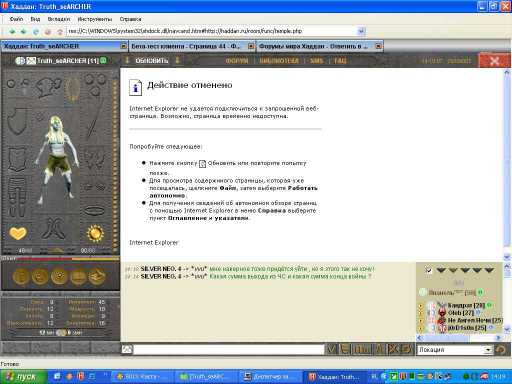Screen dimensions: 512x384
Task: Click the smiley icon left of chat input
Action: click(127, 349)
